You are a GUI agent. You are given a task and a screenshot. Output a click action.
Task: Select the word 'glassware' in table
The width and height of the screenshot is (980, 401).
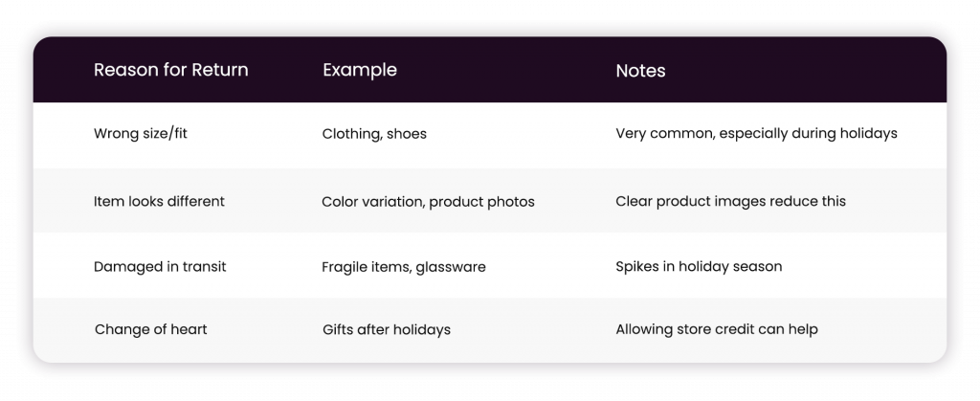(x=450, y=268)
